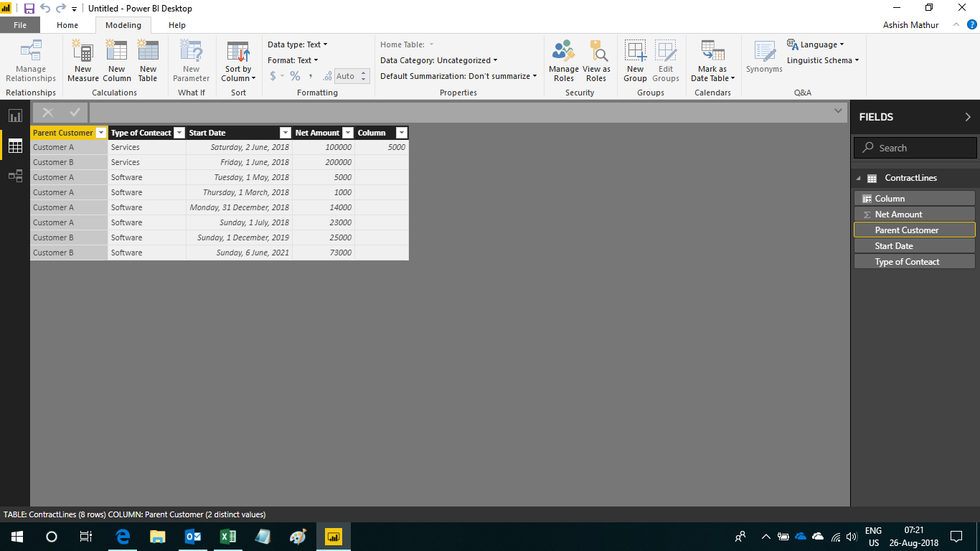
Task: Open the Mark as Date Table dropdown
Action: 712,61
